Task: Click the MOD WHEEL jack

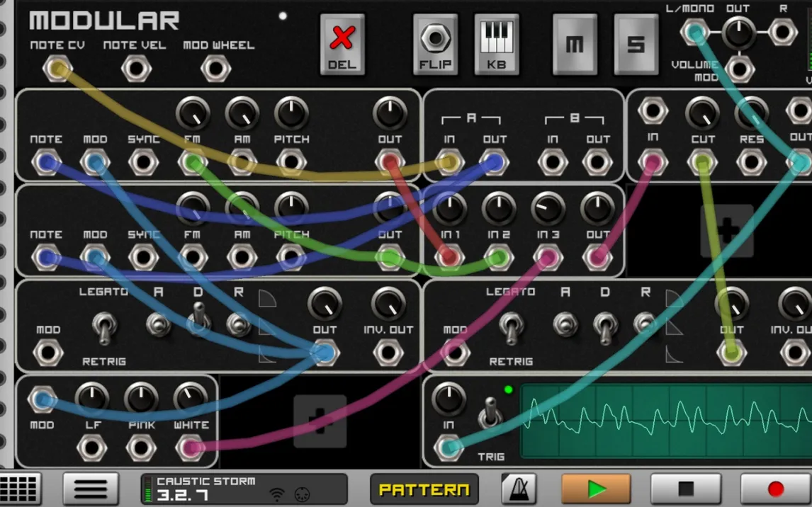Action: pyautogui.click(x=215, y=69)
